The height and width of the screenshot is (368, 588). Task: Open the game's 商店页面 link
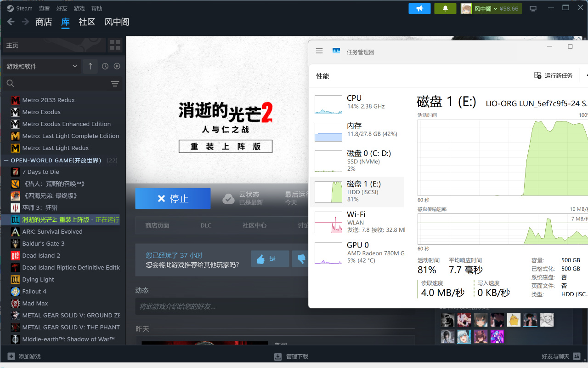pos(157,225)
